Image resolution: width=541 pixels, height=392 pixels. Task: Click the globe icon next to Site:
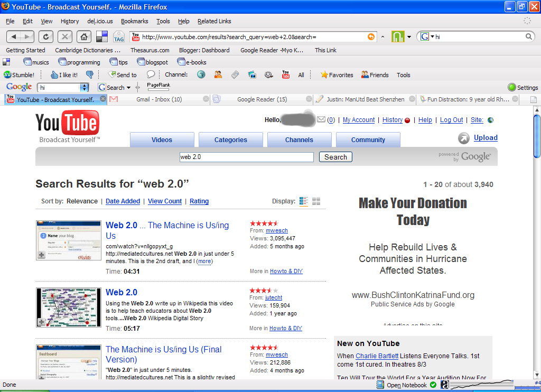490,120
